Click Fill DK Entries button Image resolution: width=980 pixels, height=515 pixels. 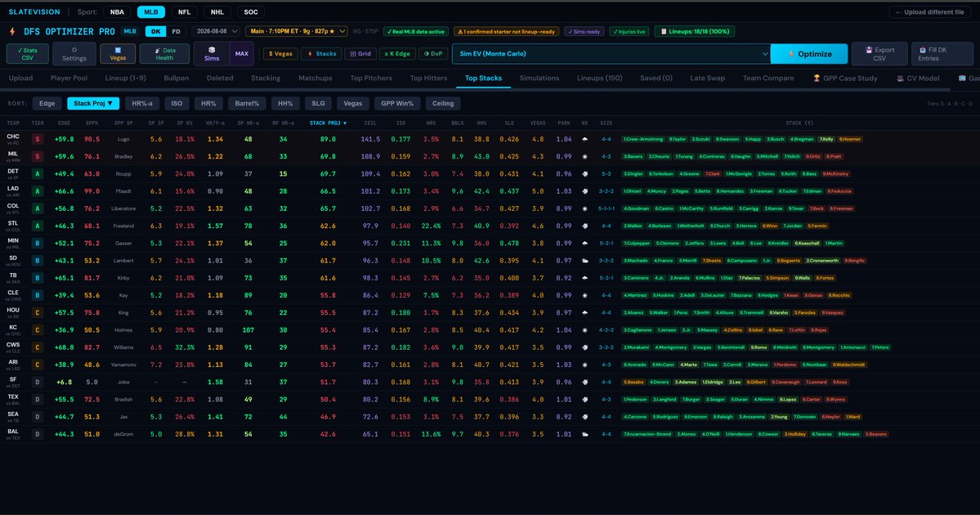(x=942, y=54)
